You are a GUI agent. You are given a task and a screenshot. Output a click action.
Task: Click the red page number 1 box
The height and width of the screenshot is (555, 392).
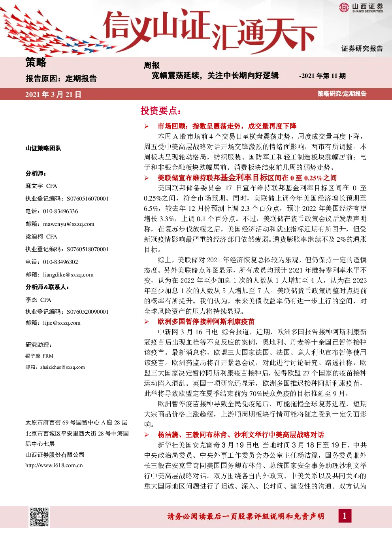point(345,516)
